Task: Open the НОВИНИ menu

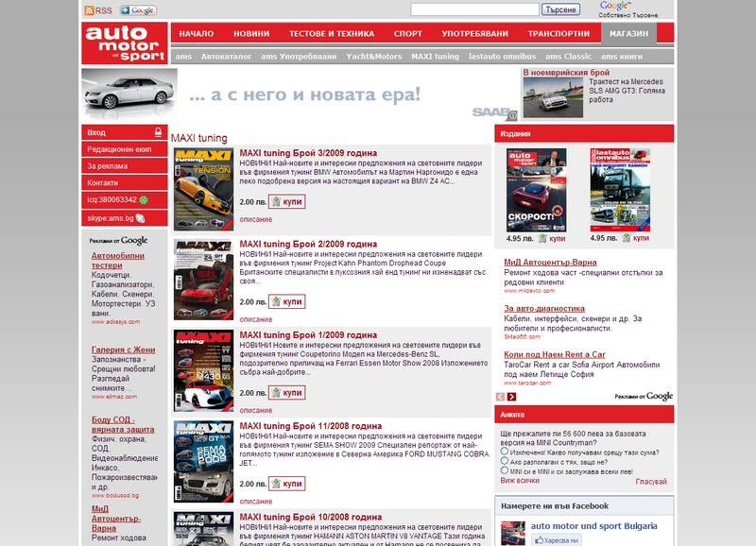Action: click(x=251, y=34)
